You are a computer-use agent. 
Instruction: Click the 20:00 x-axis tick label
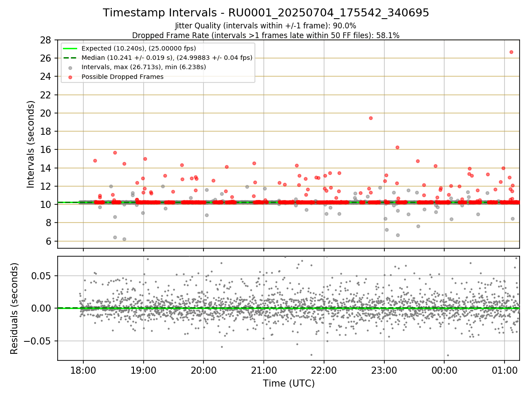[x=203, y=370]
